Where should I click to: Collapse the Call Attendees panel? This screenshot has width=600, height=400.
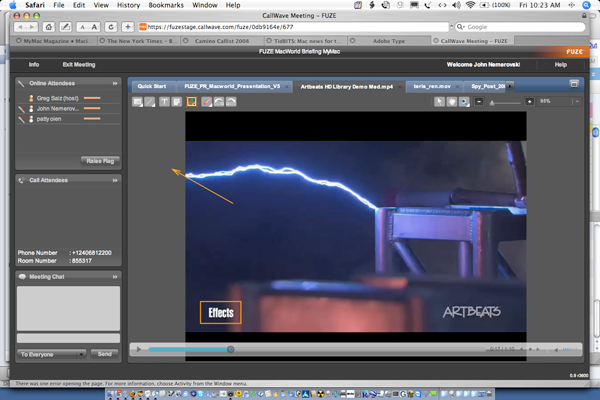[x=115, y=180]
